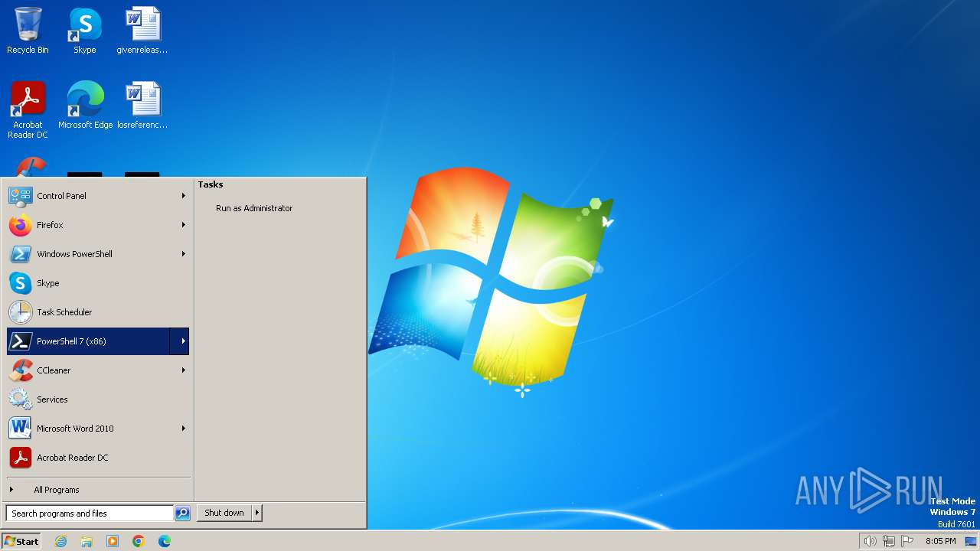
Task: Open Microsoft Edge from the taskbar
Action: (x=165, y=541)
